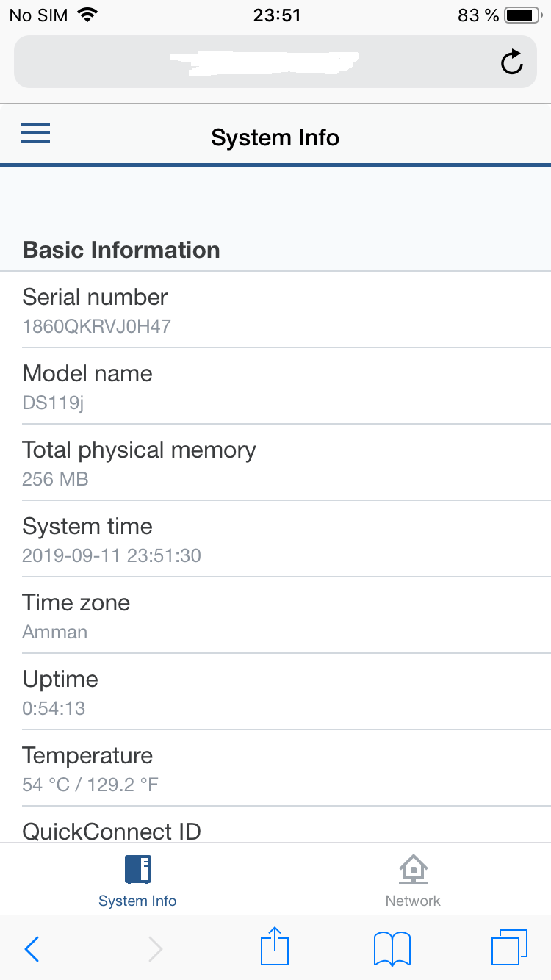Select the System Info tab label
This screenshot has width=551, height=980.
(137, 901)
